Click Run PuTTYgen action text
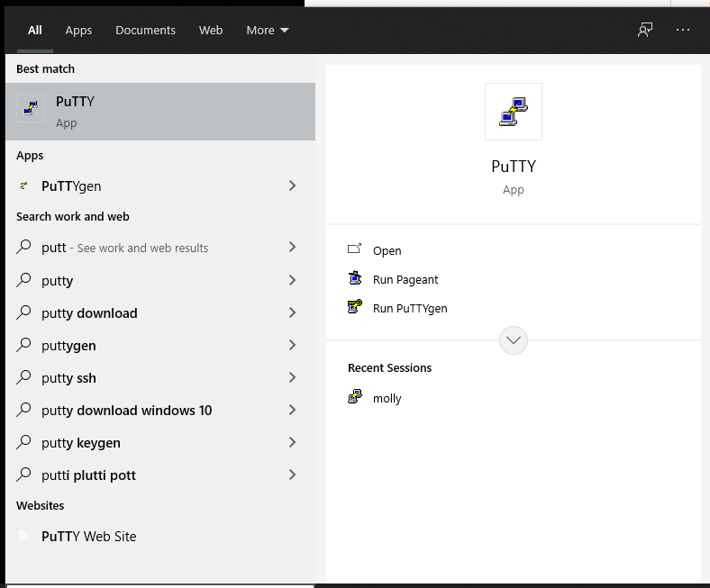 [410, 308]
